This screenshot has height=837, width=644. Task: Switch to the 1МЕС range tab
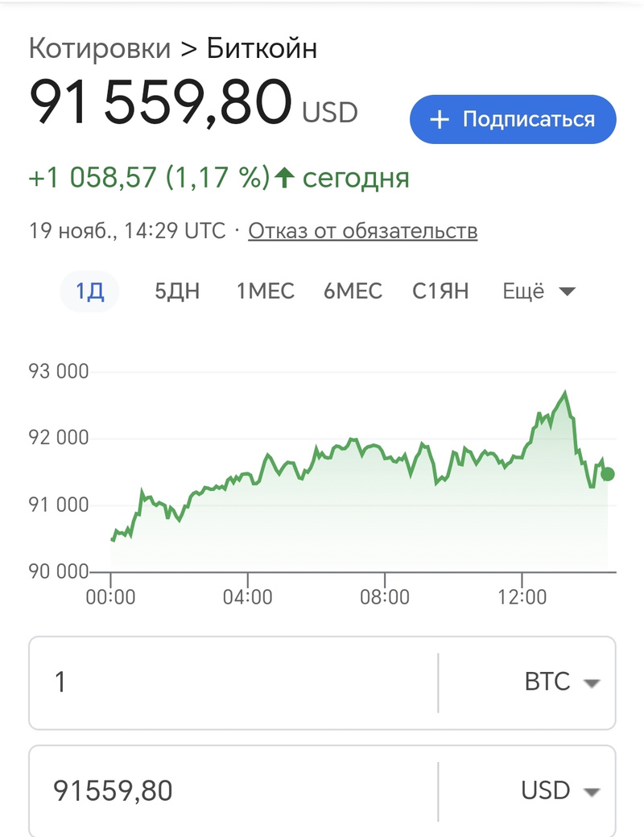(266, 291)
